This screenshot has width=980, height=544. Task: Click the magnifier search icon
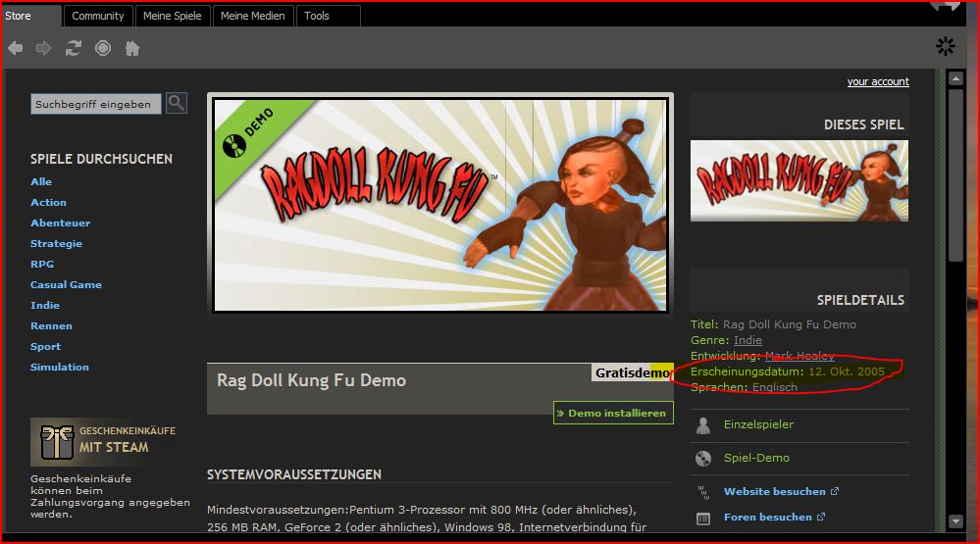[x=177, y=103]
